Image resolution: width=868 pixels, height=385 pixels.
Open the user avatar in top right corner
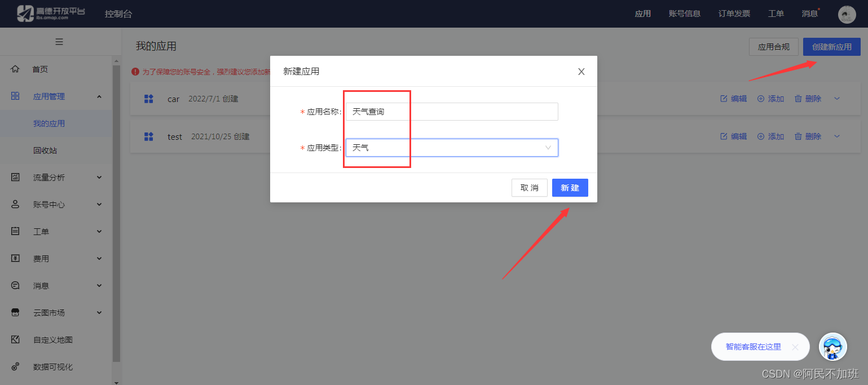click(x=847, y=14)
